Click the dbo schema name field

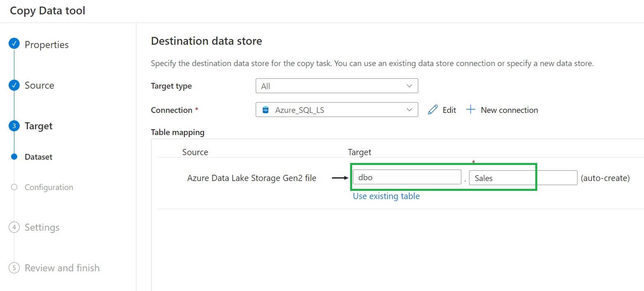406,177
